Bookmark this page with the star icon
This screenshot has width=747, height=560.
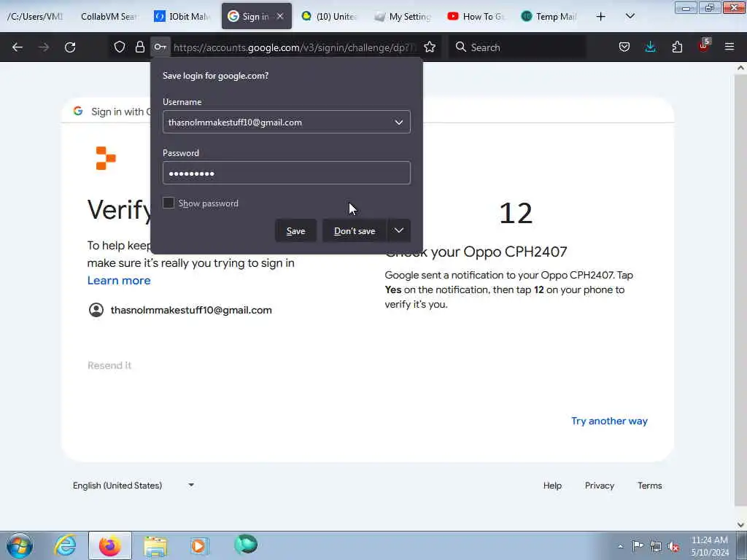pyautogui.click(x=430, y=47)
